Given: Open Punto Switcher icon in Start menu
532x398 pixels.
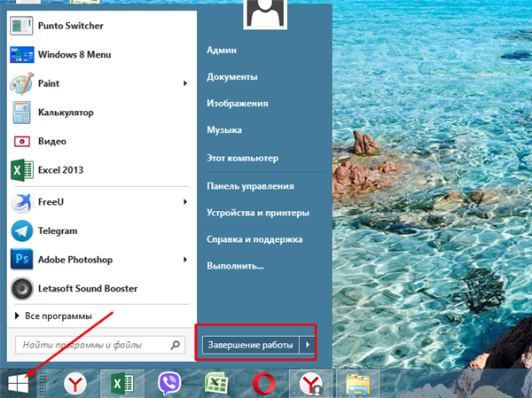Looking at the screenshot, I should tap(21, 26).
